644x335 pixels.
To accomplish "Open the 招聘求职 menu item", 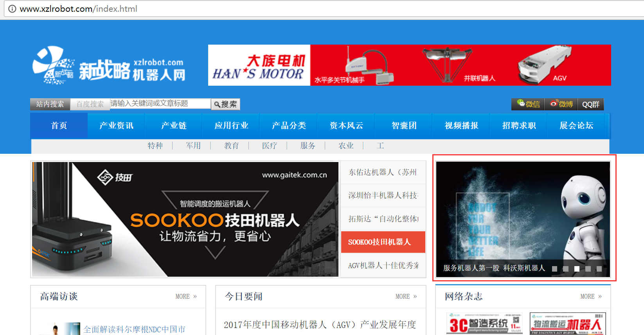I will 519,126.
